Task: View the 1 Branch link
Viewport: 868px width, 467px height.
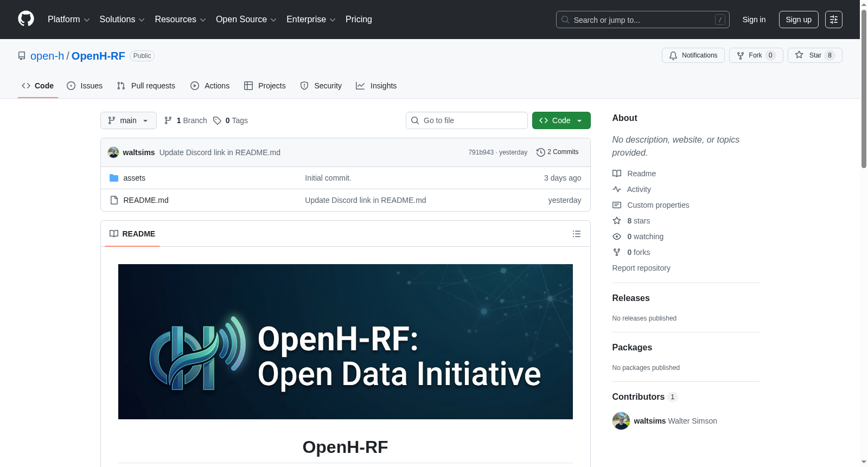Action: coord(186,120)
